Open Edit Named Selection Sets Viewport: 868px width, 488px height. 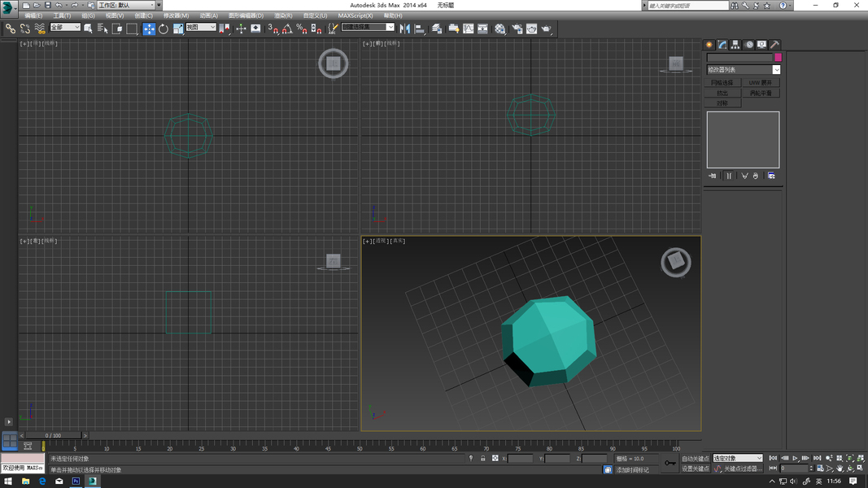(x=333, y=28)
